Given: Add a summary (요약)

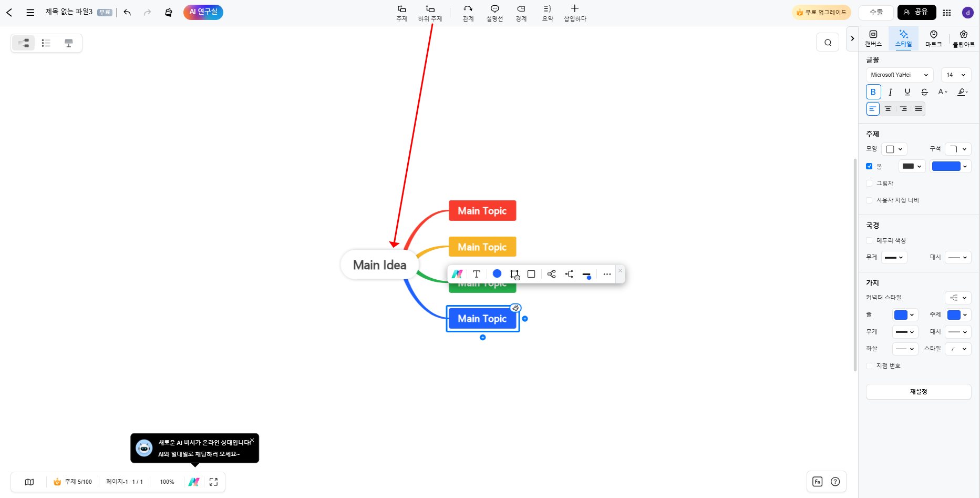Looking at the screenshot, I should (x=548, y=13).
